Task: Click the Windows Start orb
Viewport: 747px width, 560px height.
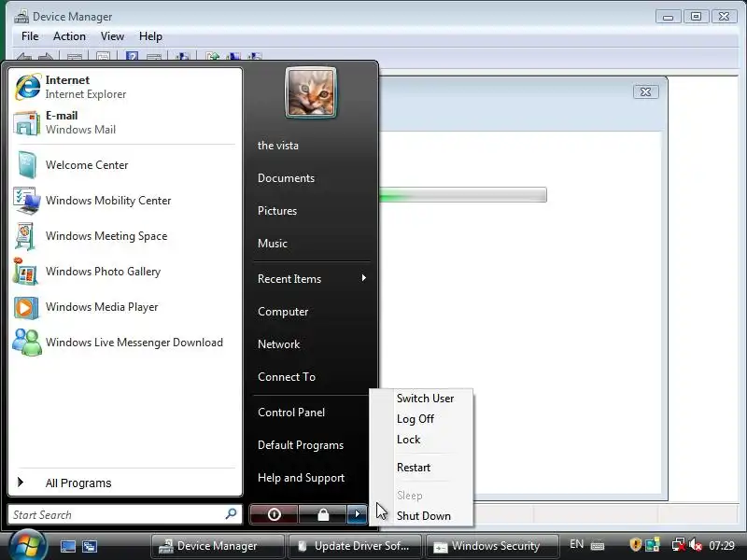Action: pyautogui.click(x=27, y=546)
